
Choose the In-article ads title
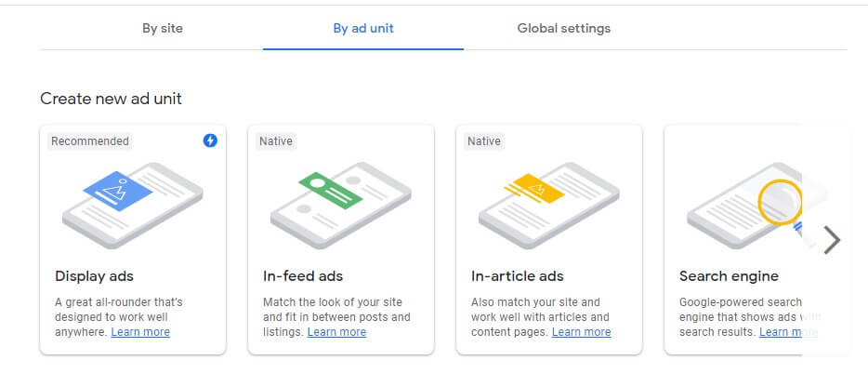coord(517,276)
